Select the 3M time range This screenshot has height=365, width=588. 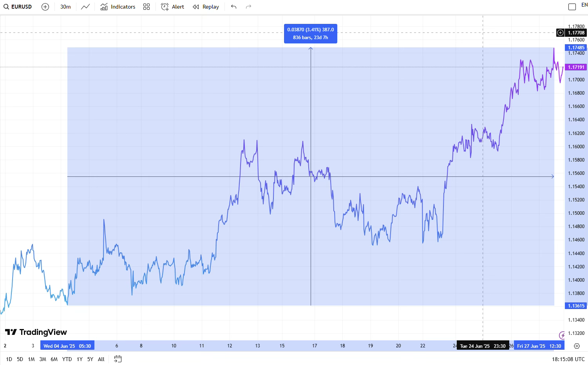point(43,359)
